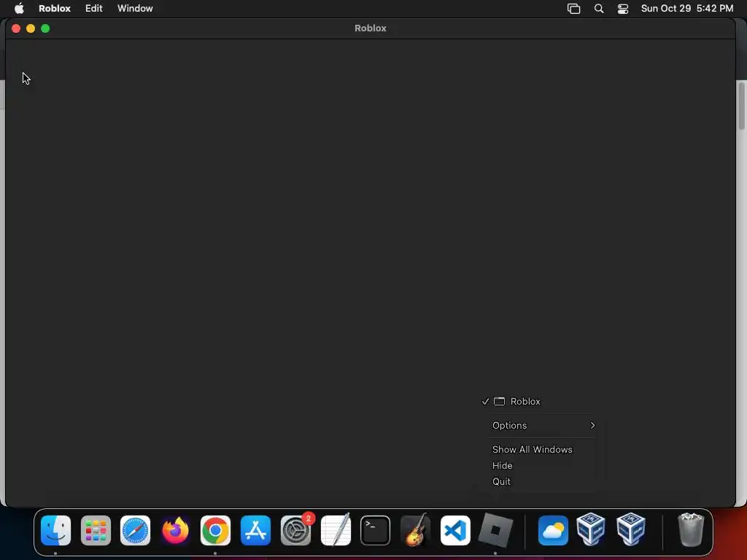Open System Settings with badge 2
This screenshot has width=747, height=560.
296,530
